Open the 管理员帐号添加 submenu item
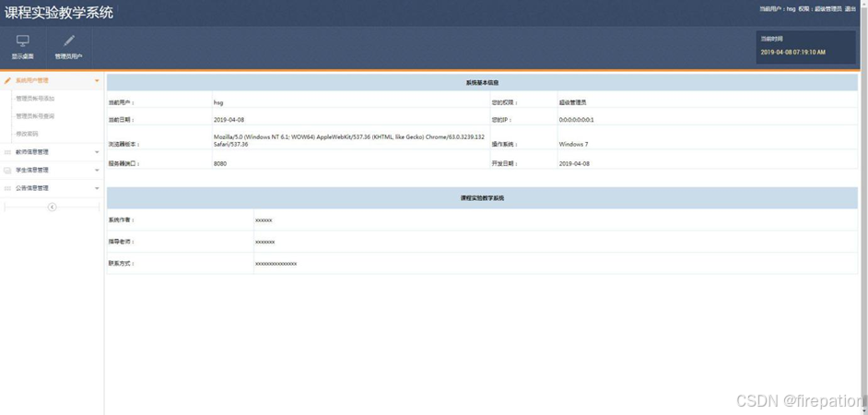The height and width of the screenshot is (415, 868). click(x=35, y=99)
